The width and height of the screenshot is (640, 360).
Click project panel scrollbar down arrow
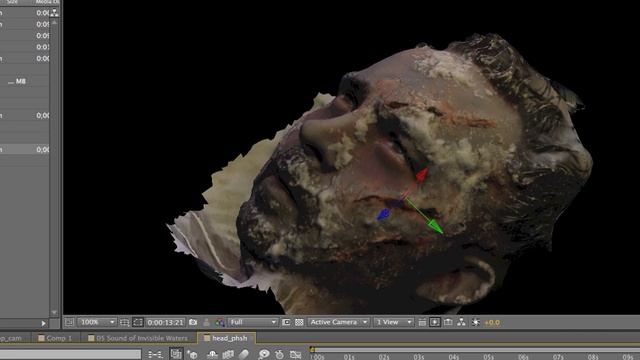(54, 313)
